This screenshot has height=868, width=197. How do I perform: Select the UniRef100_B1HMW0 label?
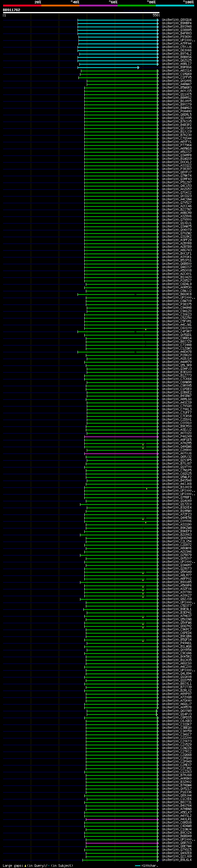point(176,511)
